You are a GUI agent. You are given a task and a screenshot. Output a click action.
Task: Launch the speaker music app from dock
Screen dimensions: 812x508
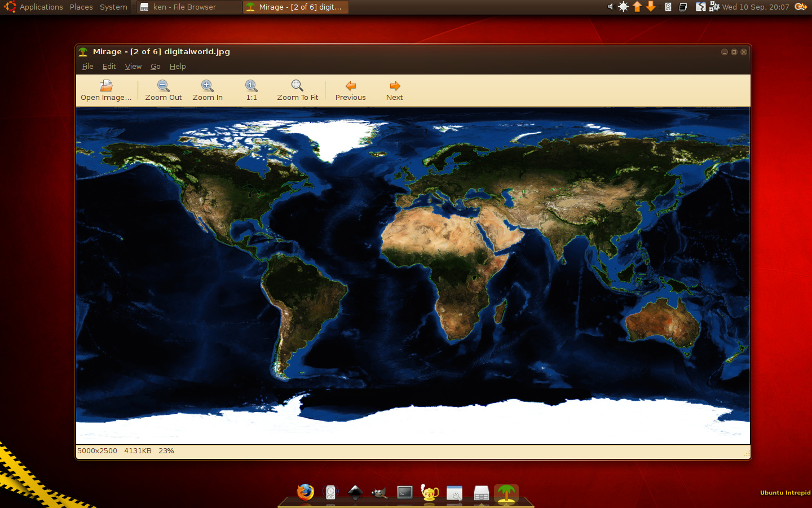point(330,493)
